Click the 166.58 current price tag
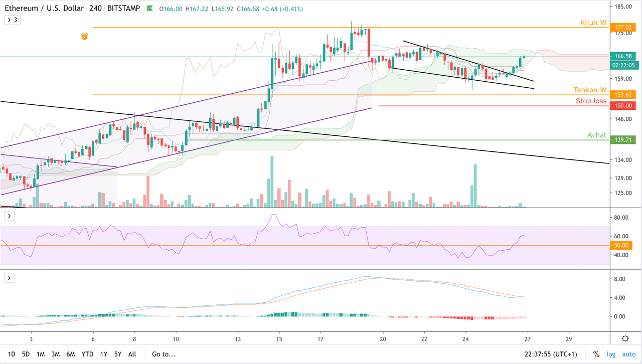 (622, 56)
